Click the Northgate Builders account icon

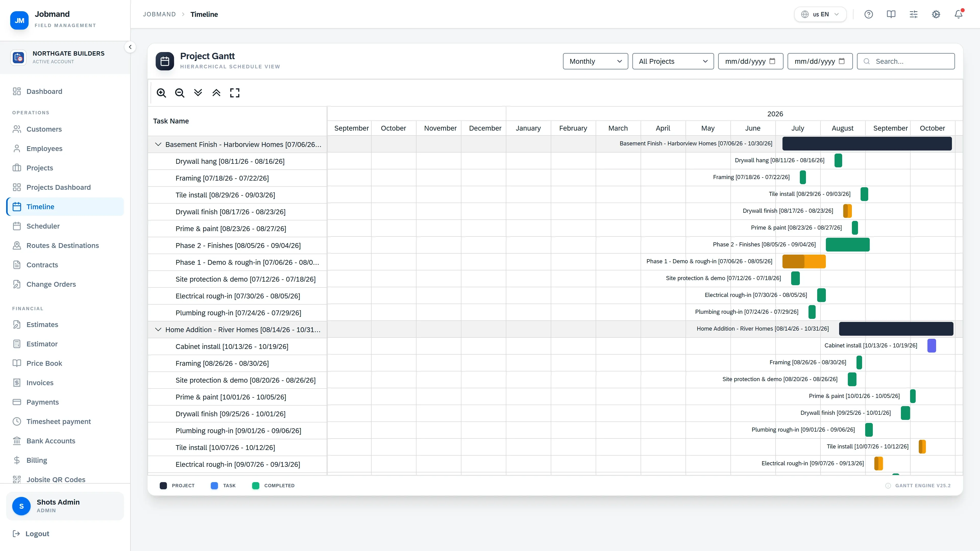click(x=18, y=57)
